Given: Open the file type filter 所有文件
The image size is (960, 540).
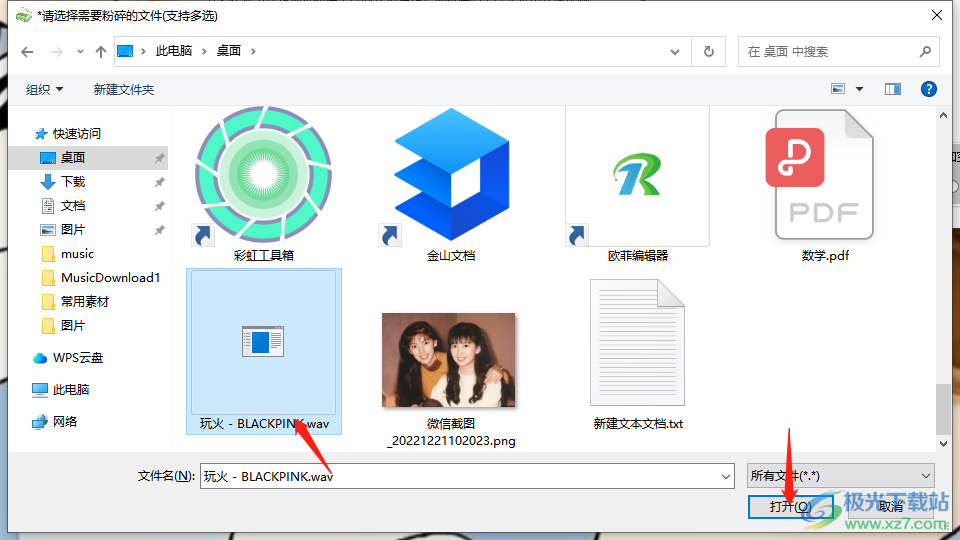Looking at the screenshot, I should pos(841,476).
